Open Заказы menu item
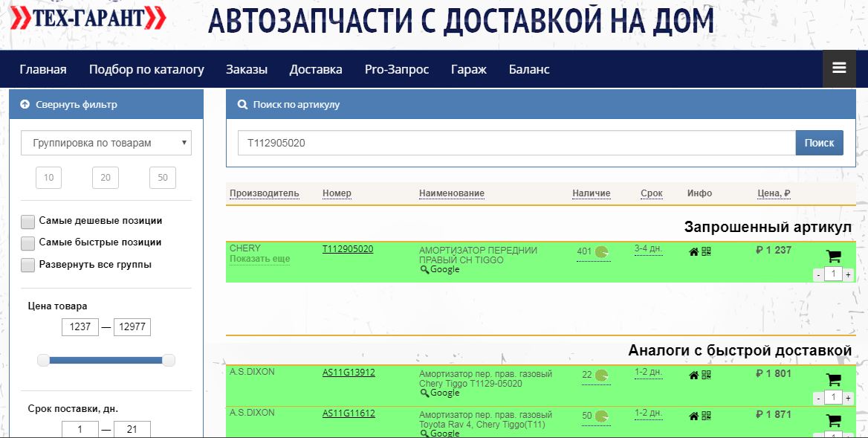This screenshot has height=438, width=868. coord(246,69)
